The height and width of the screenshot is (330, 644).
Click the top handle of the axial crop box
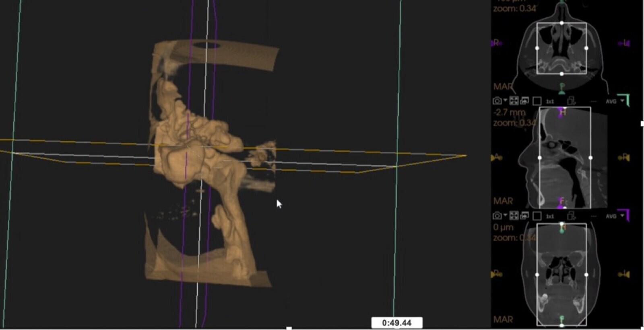pos(562,23)
